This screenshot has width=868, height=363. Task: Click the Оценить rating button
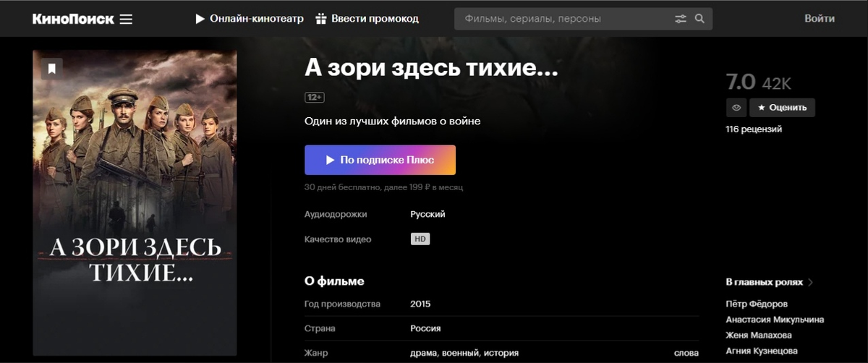[782, 108]
